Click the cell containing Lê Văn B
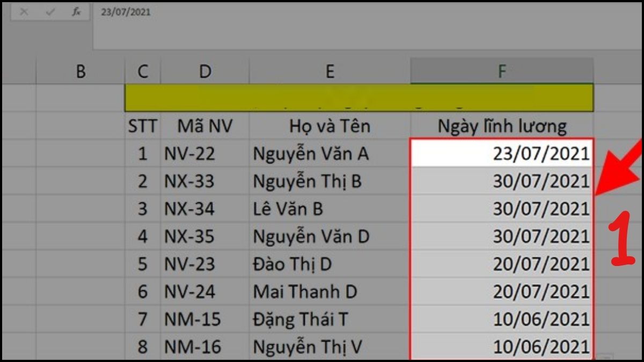This screenshot has height=362, width=644. (330, 209)
